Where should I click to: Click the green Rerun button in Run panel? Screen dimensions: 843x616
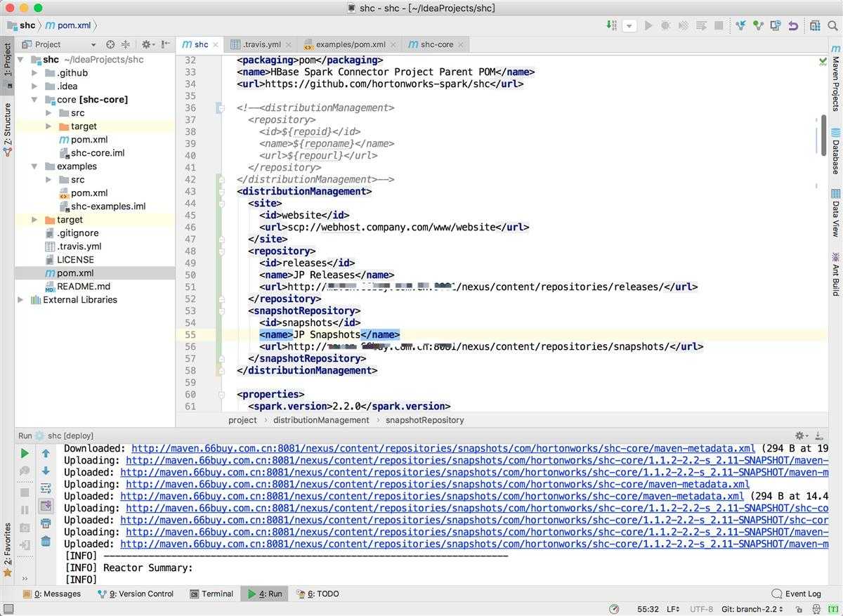(x=25, y=453)
